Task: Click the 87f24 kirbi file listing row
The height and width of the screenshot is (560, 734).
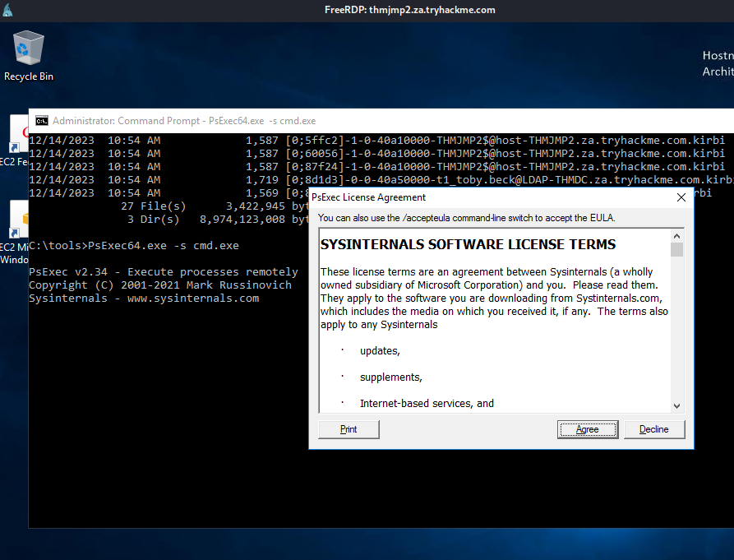Action: 376,166
